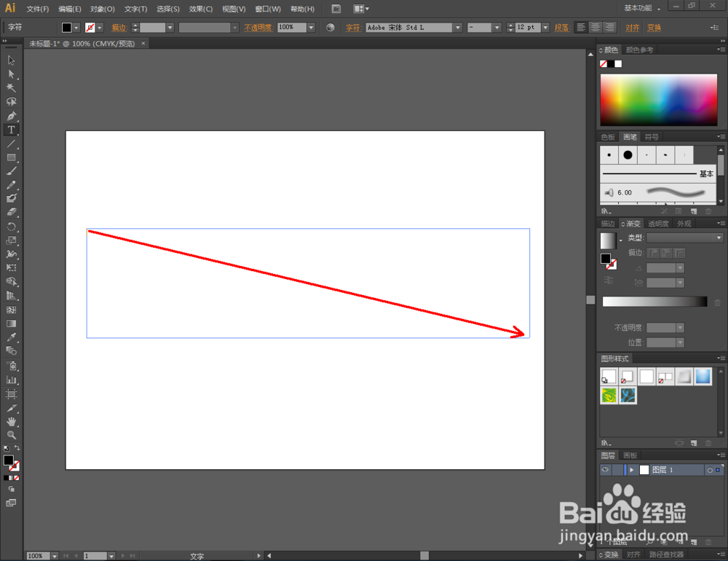Open the 编辑(E) menu
728x561 pixels.
70,9
